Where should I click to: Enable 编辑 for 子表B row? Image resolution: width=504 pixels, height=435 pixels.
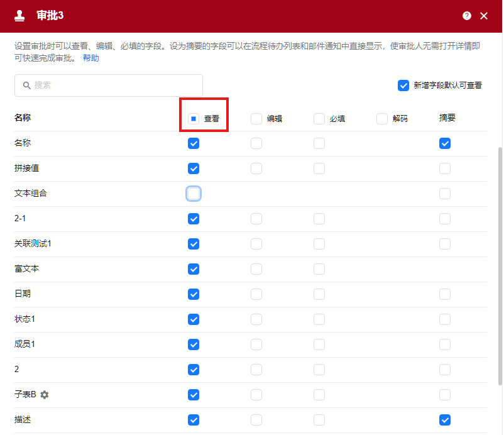256,395
